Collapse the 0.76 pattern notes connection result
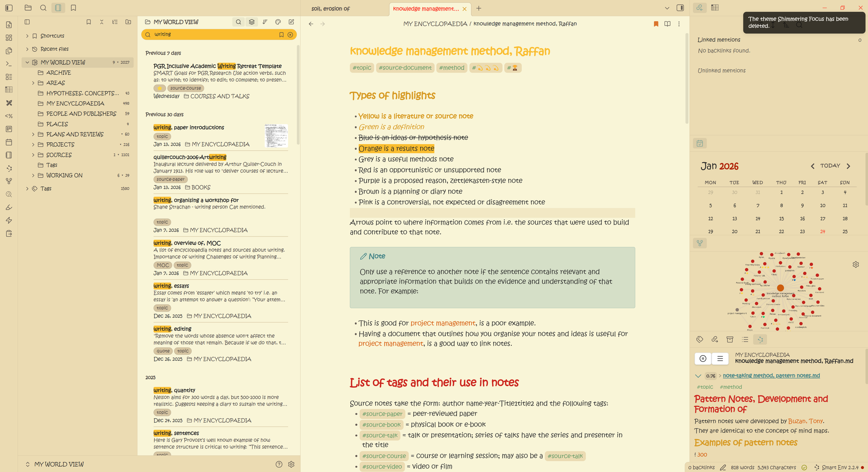Screen dimensions: 868x472 [698, 376]
